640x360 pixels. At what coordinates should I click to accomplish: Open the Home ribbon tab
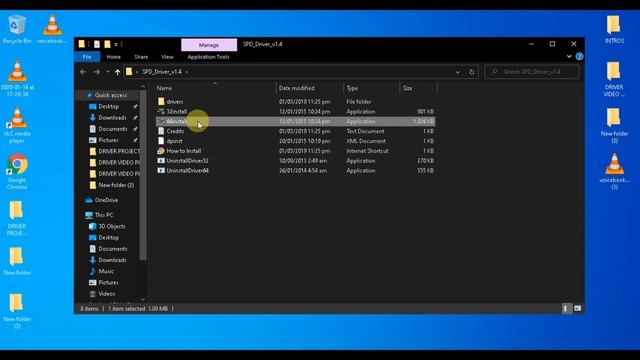tap(113, 57)
